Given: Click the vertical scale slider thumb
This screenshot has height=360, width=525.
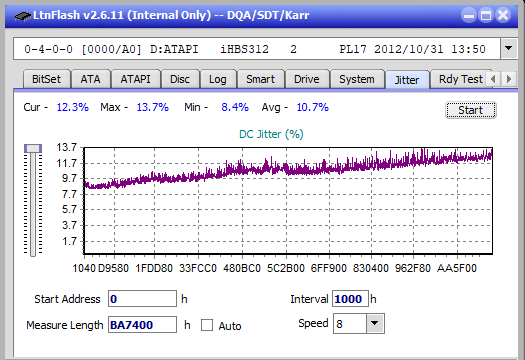Looking at the screenshot, I should pos(33,148).
